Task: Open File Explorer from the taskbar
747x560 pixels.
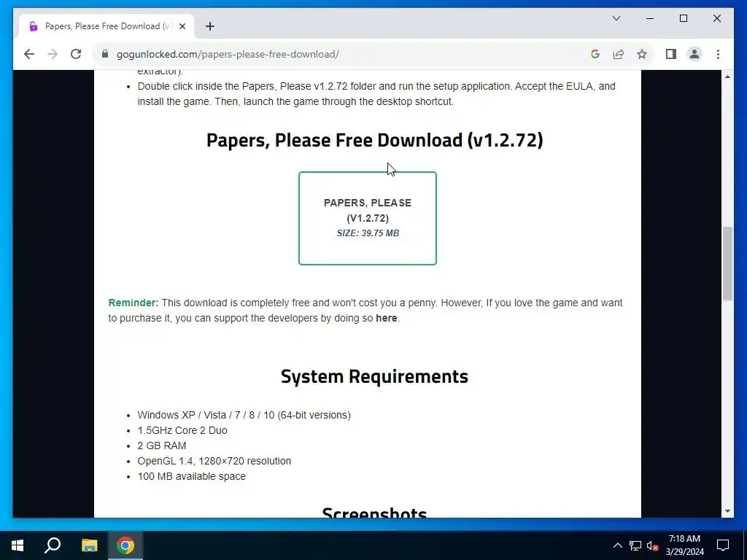Action: 89,545
